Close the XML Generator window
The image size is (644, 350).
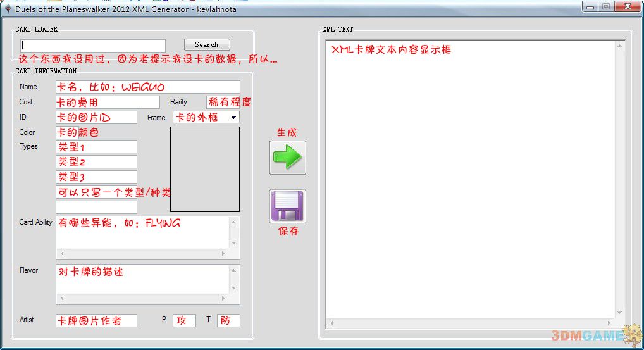[x=628, y=6]
